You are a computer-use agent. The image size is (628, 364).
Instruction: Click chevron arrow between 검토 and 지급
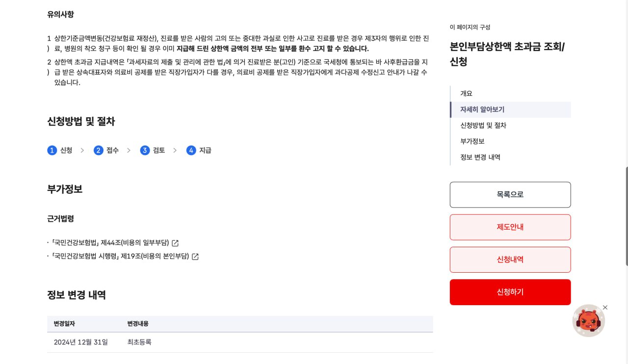[175, 150]
